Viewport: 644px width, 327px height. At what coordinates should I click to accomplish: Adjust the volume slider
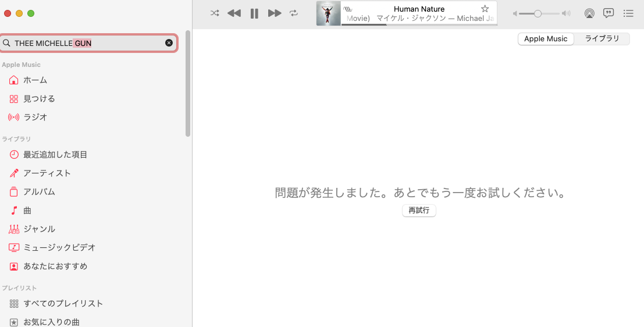pos(538,13)
